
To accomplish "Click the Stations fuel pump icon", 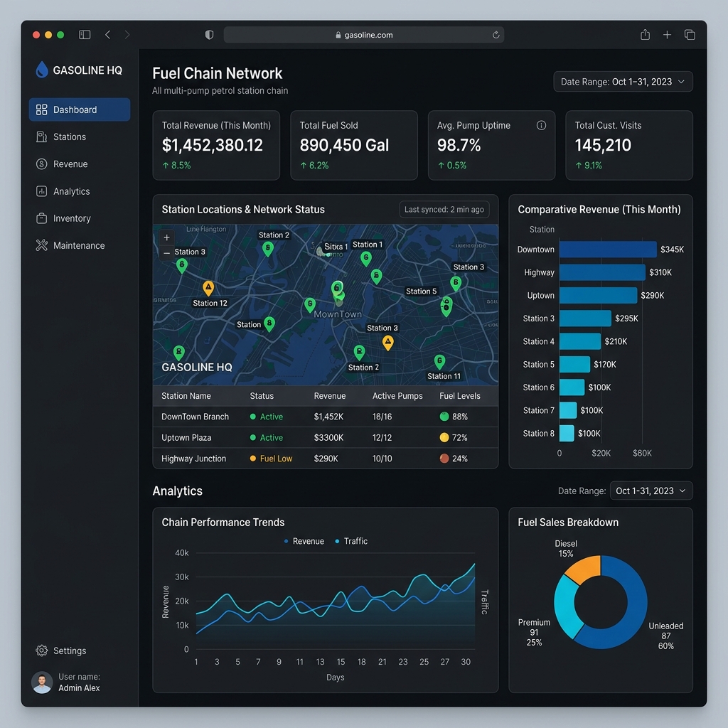I will [x=42, y=137].
